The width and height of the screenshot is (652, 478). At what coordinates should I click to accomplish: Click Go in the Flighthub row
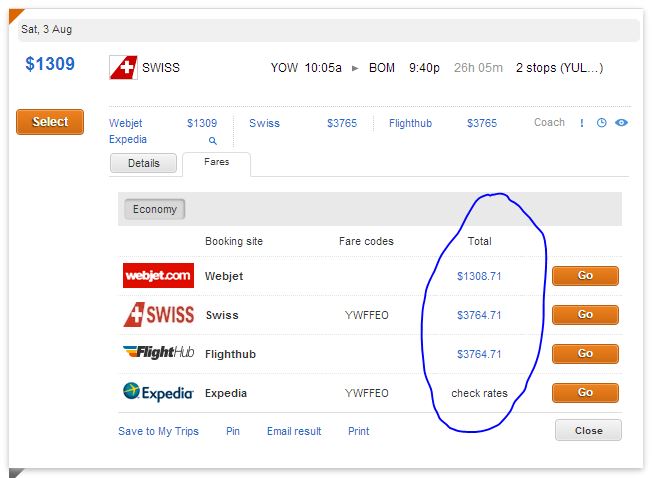tap(585, 354)
